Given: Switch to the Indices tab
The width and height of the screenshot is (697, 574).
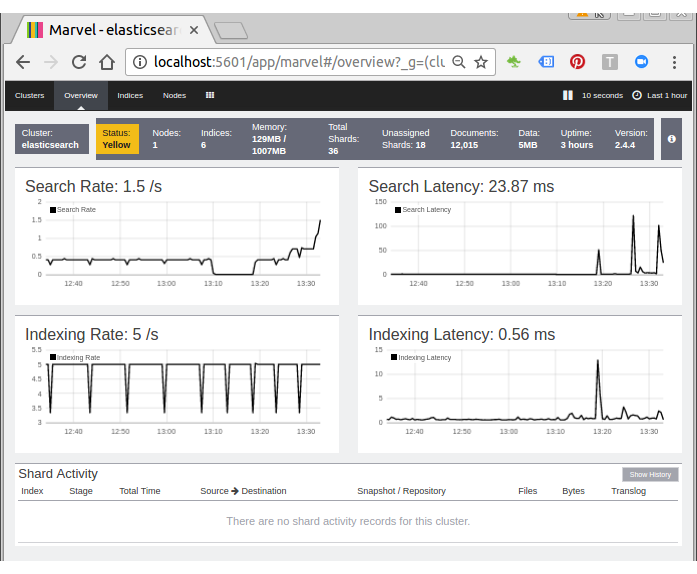Looking at the screenshot, I should 130,95.
